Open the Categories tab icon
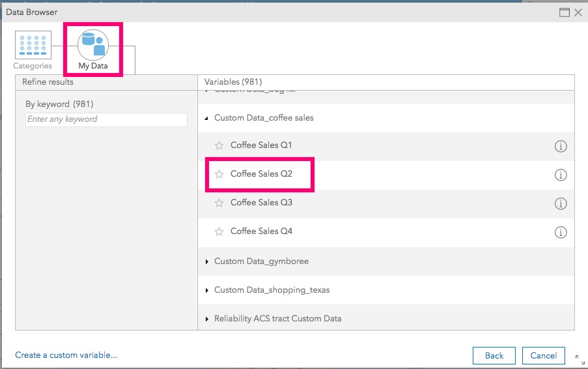Screen dimensions: 588x369 tap(33, 45)
